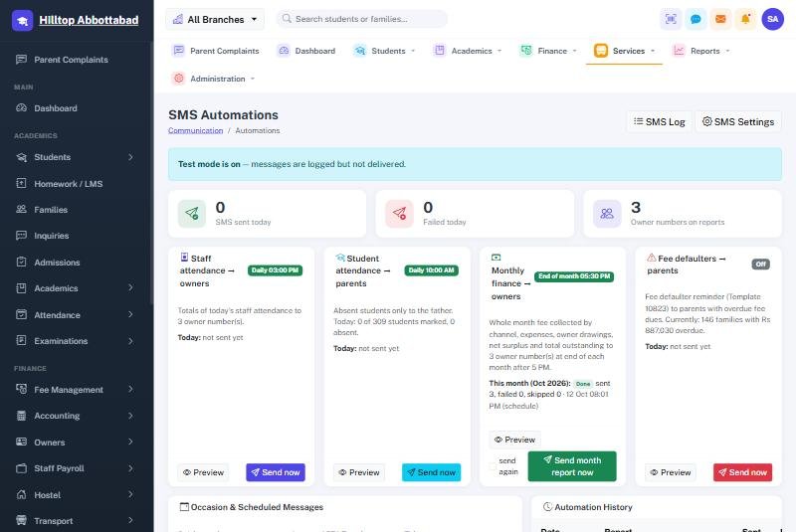The height and width of the screenshot is (532, 796).
Task: Click the Automation History clock icon
Action: [547, 506]
